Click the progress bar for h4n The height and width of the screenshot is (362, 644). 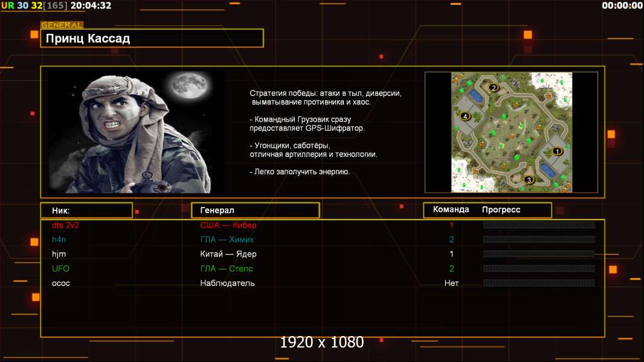(539, 240)
